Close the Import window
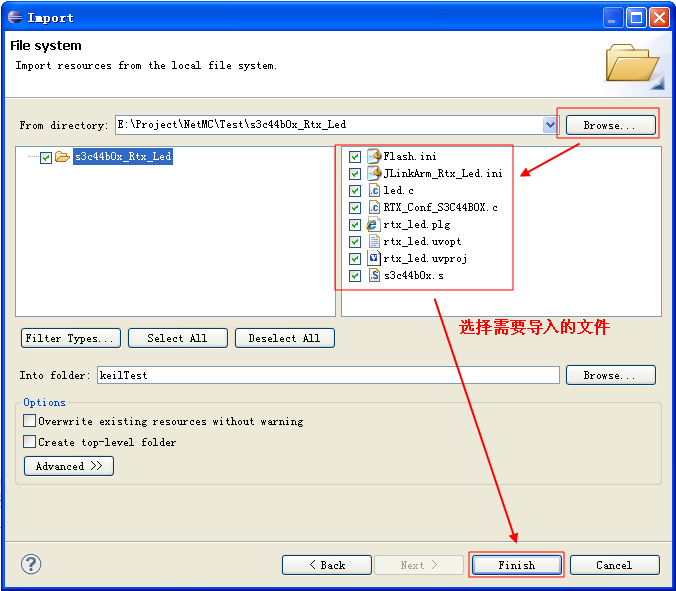676x591 pixels. pyautogui.click(x=659, y=18)
